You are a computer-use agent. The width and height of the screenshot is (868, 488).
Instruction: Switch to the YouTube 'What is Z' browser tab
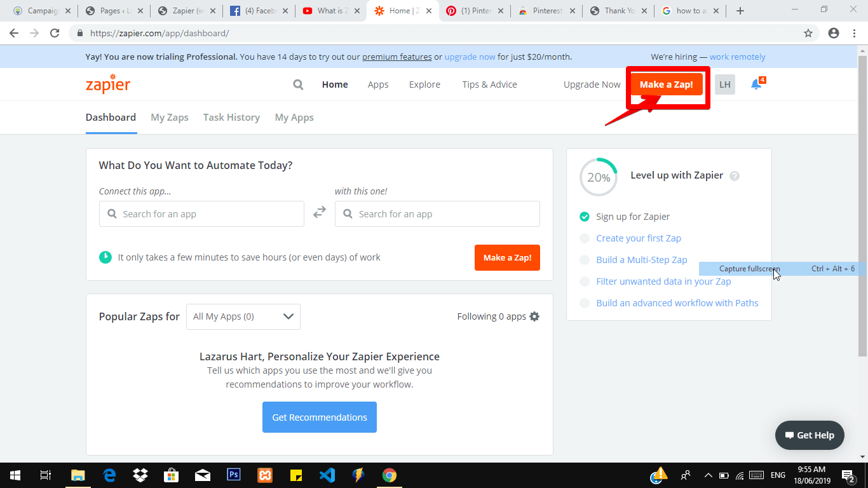coord(330,11)
